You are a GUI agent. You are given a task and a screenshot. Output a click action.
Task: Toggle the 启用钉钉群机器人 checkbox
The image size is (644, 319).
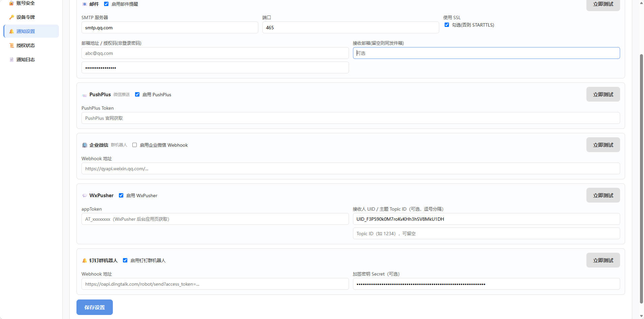point(125,260)
